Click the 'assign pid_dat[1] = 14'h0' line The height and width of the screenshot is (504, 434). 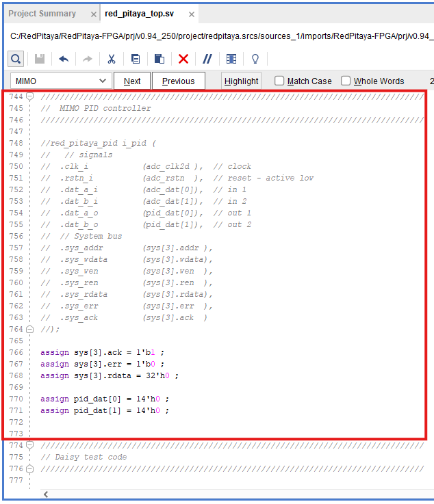[x=105, y=410]
